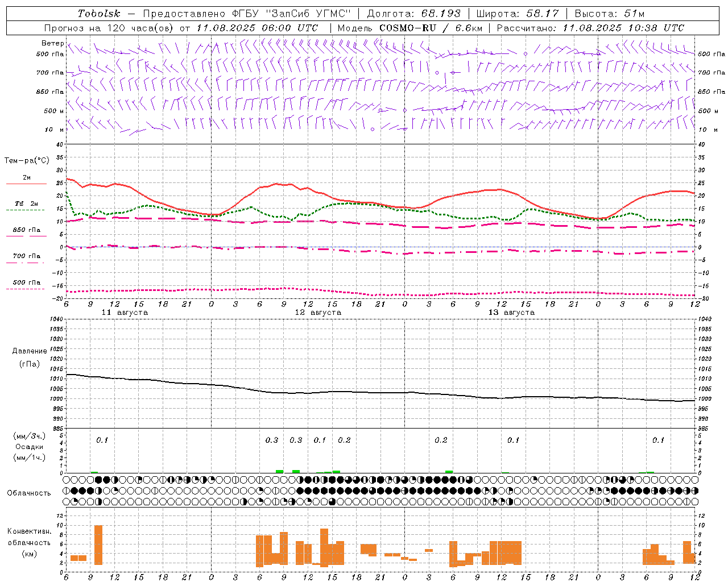The height and width of the screenshot is (582, 728).
Task: Select the "Прогноз на 120 часа(ов)" forecast text
Action: pos(110,28)
